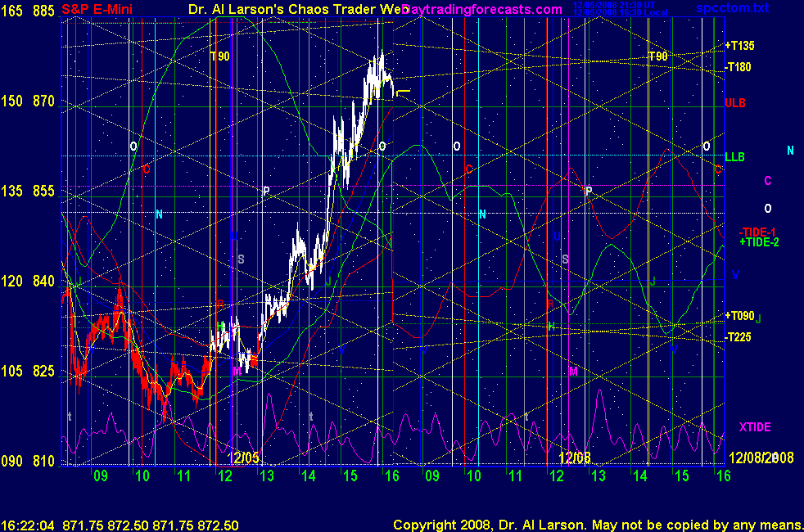
Task: Click the +T090 line label
Action: coord(739,316)
